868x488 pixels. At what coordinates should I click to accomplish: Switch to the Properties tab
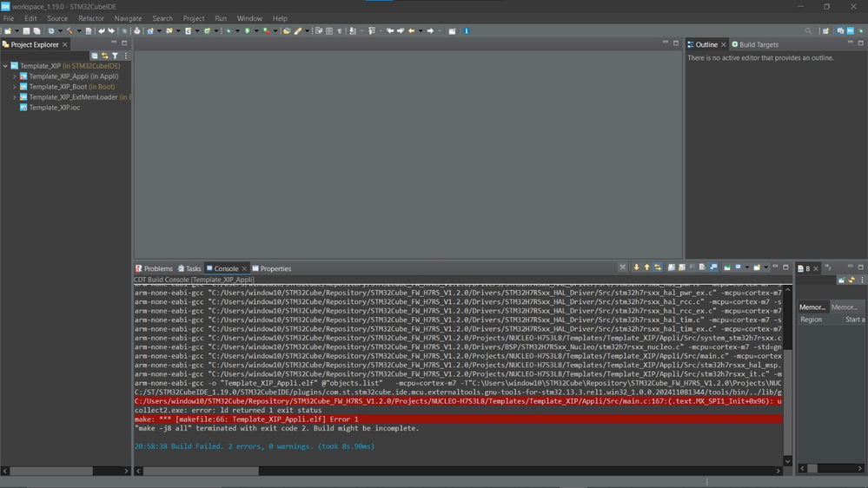click(x=272, y=268)
